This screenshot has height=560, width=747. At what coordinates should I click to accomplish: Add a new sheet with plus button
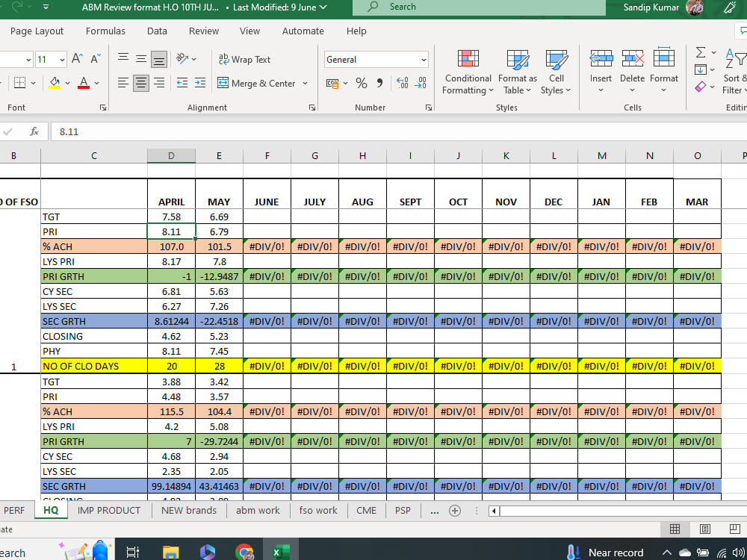[x=455, y=511]
